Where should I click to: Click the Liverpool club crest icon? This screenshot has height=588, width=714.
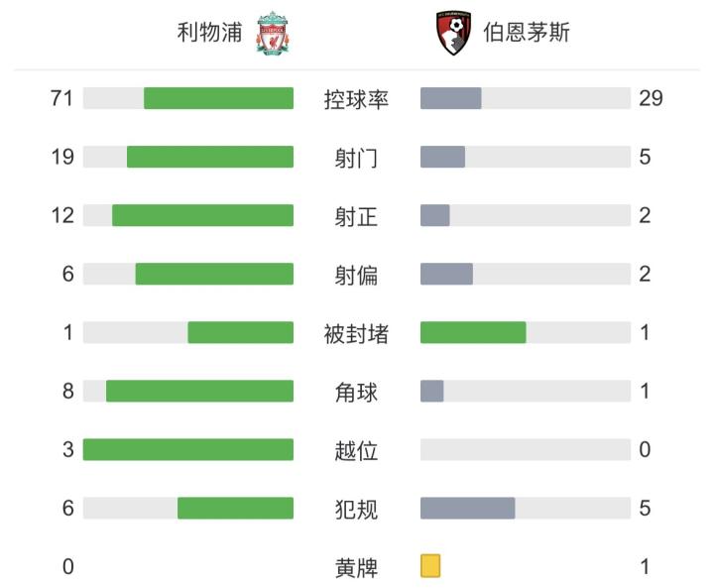tap(272, 34)
